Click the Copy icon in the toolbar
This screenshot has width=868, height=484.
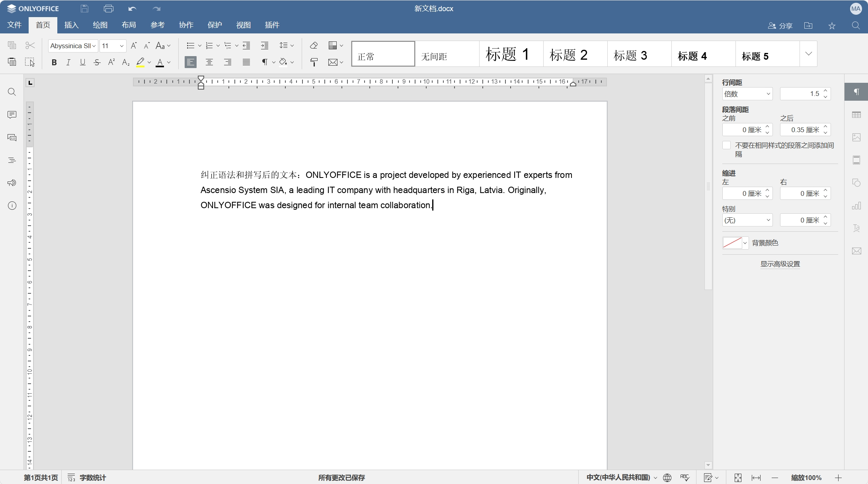[x=12, y=45]
